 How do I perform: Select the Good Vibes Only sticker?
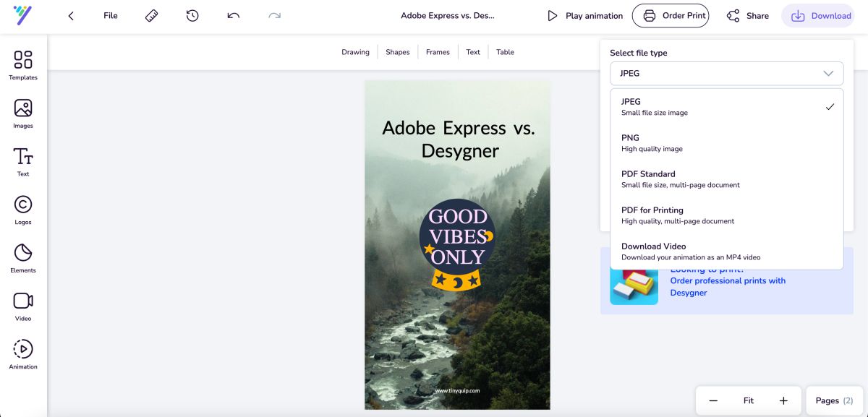458,244
